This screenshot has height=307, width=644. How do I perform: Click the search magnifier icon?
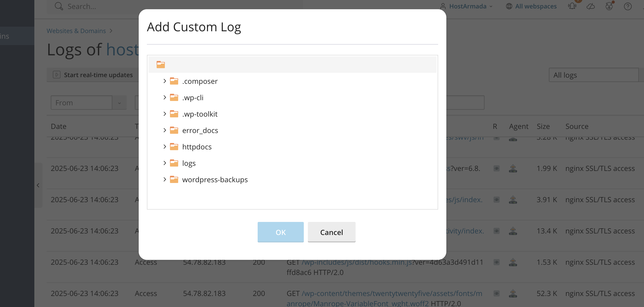pos(59,6)
